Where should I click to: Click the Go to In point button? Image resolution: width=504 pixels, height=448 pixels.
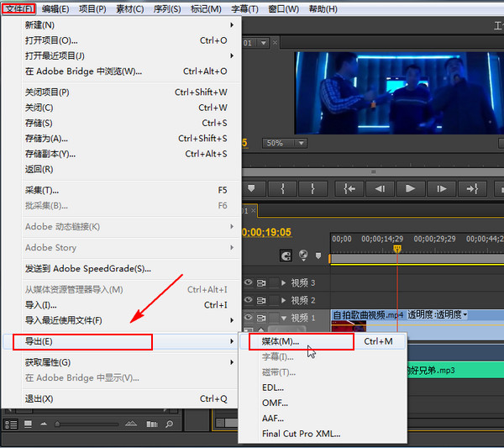(x=349, y=188)
